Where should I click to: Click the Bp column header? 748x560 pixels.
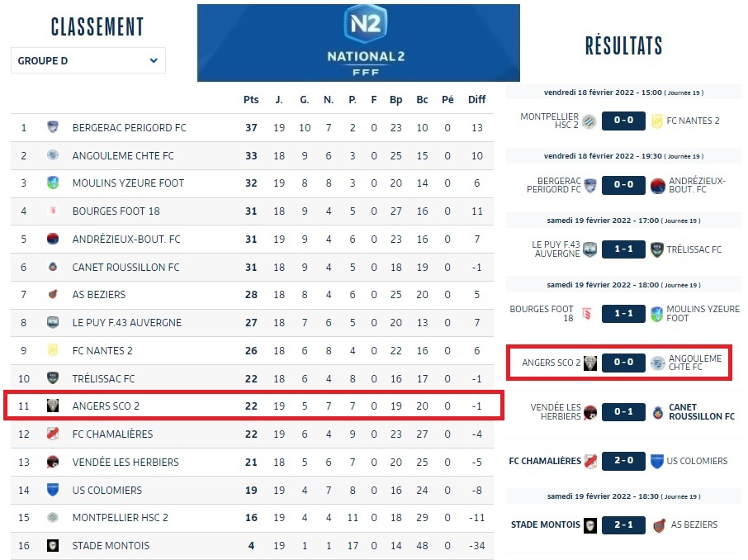tap(396, 100)
